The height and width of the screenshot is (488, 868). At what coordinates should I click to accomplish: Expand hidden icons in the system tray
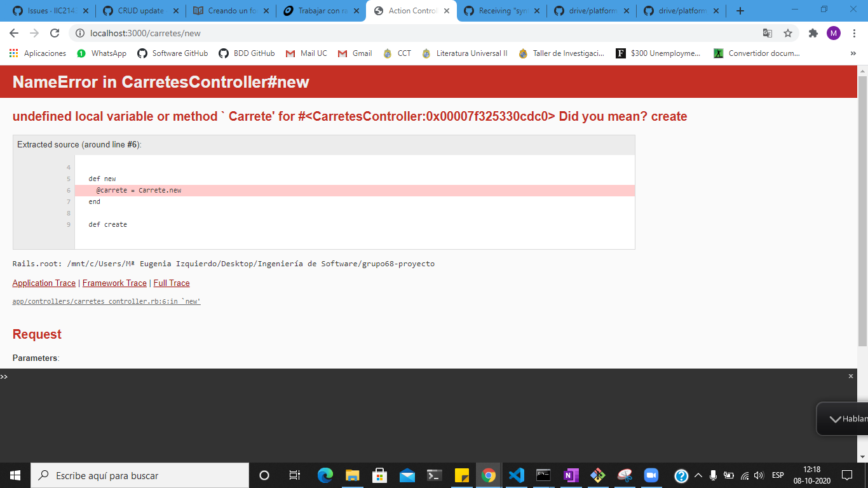pyautogui.click(x=697, y=475)
